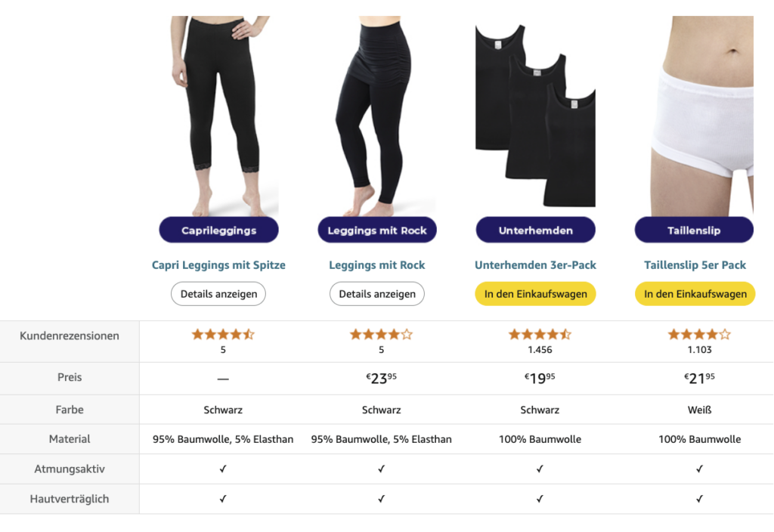
Task: Click the Taillenslip 5er Pack link
Action: click(x=695, y=265)
